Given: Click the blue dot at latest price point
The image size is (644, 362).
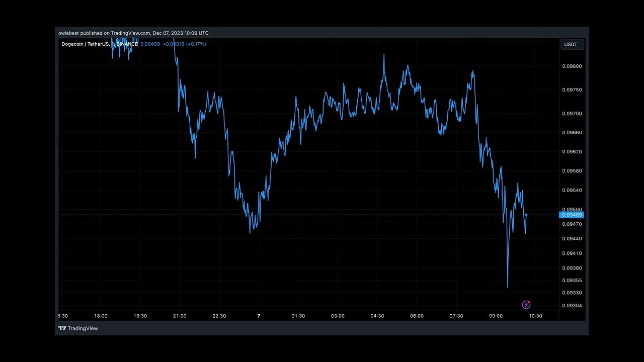Looking at the screenshot, I should pos(526,215).
